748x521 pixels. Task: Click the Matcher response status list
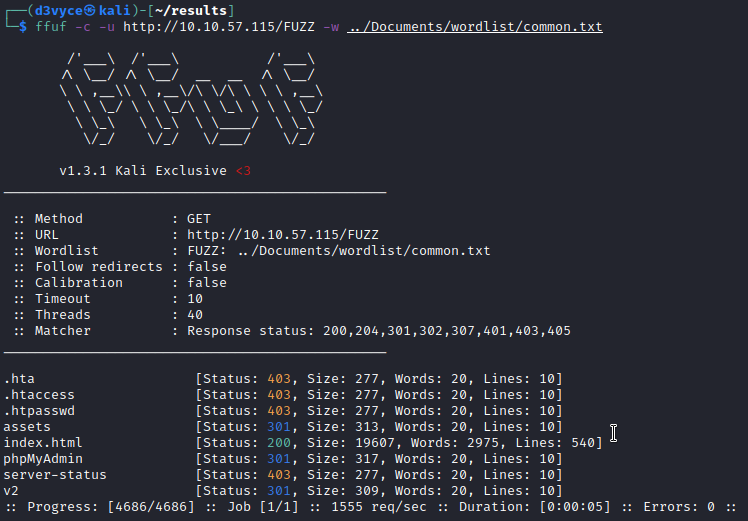pos(379,331)
